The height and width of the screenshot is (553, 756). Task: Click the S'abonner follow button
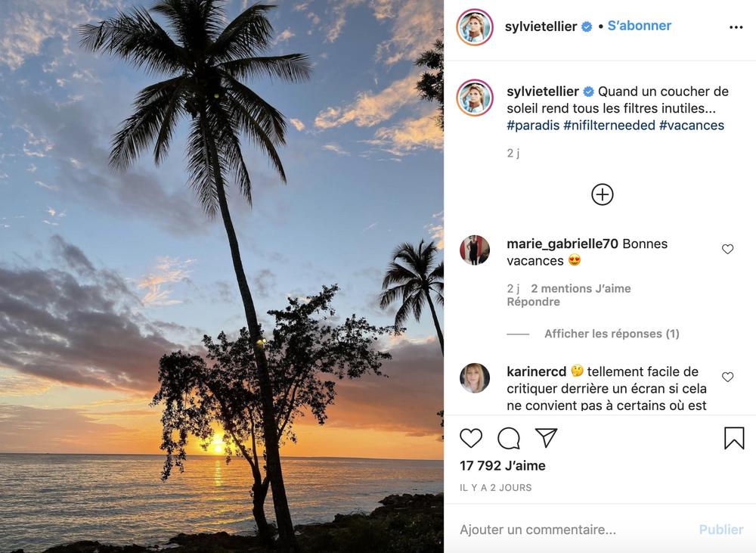click(x=640, y=26)
